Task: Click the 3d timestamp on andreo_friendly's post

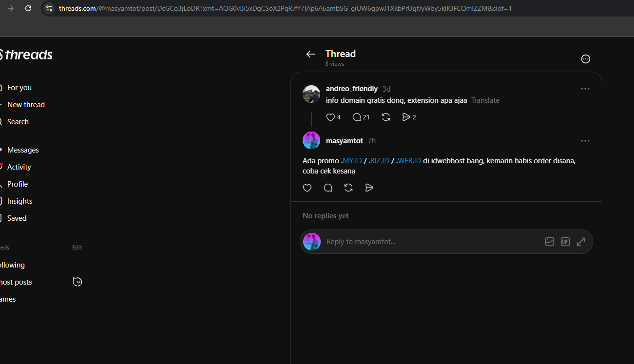Action: pos(386,89)
